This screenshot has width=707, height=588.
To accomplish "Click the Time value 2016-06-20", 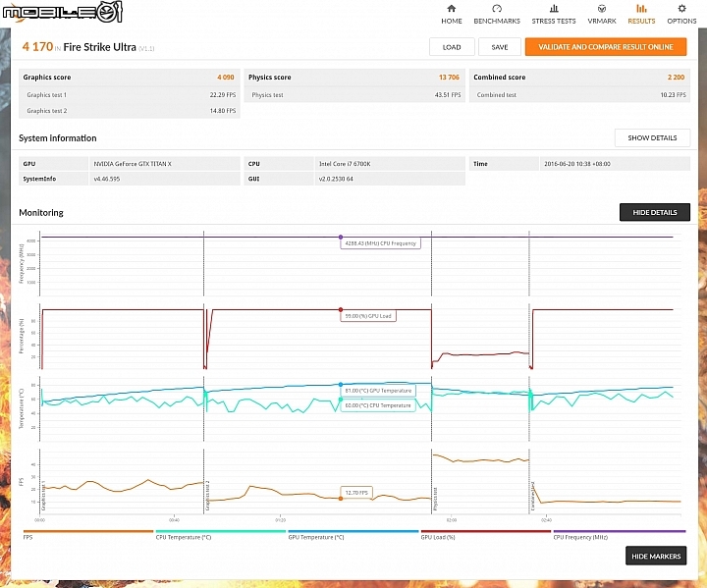I will pyautogui.click(x=577, y=164).
